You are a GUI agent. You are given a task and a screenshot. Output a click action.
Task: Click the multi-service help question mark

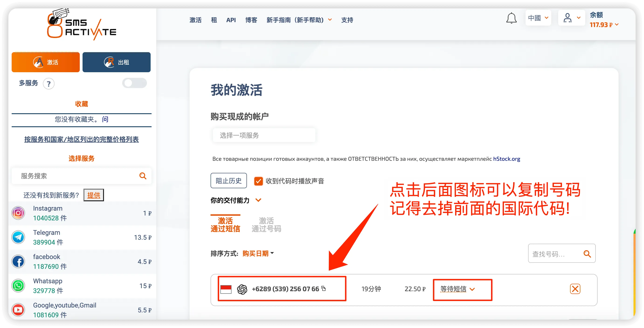49,84
